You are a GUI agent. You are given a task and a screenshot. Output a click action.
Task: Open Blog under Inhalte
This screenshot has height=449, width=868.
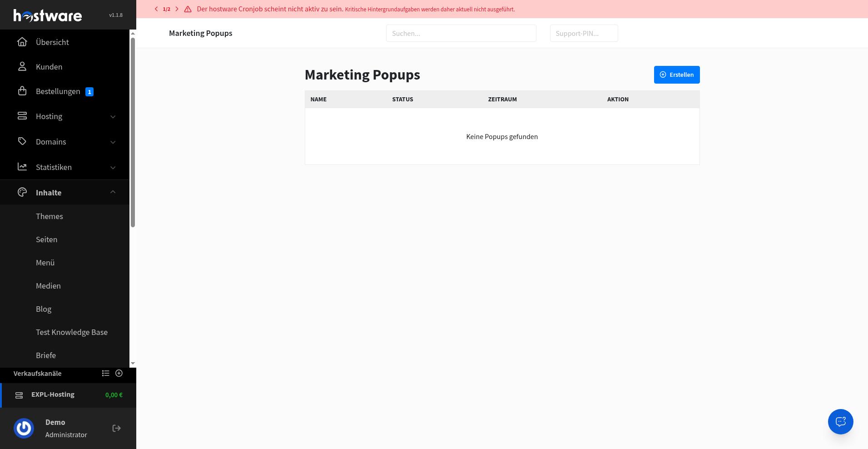pos(44,309)
